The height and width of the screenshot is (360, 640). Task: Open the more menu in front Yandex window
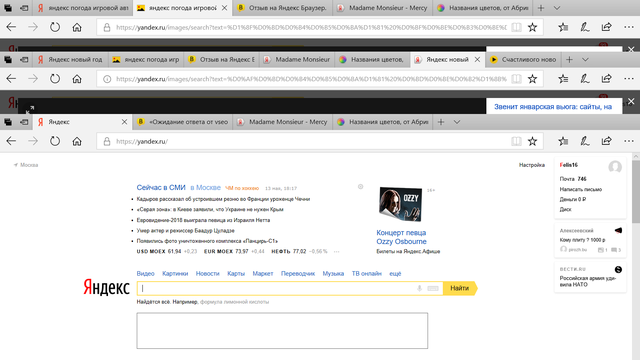pyautogui.click(x=629, y=141)
